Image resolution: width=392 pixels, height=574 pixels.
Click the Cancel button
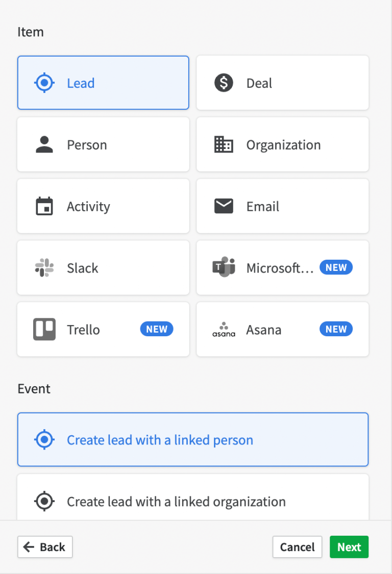pos(297,546)
